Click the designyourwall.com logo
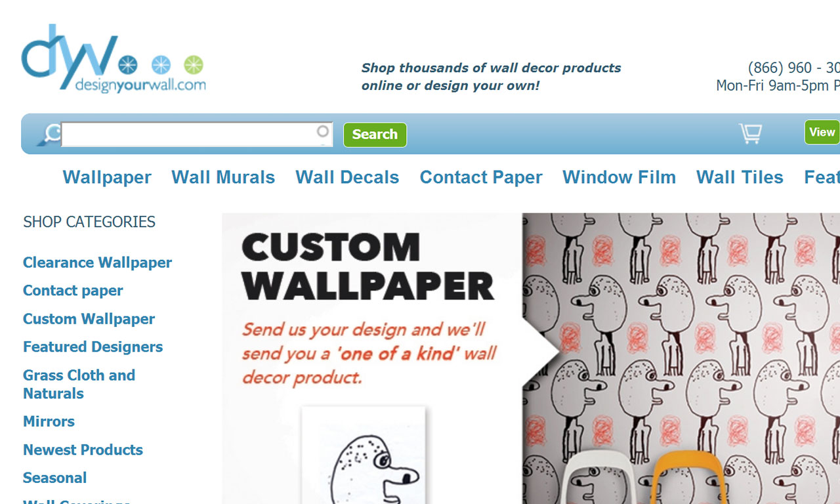This screenshot has width=840, height=504. coord(114,58)
